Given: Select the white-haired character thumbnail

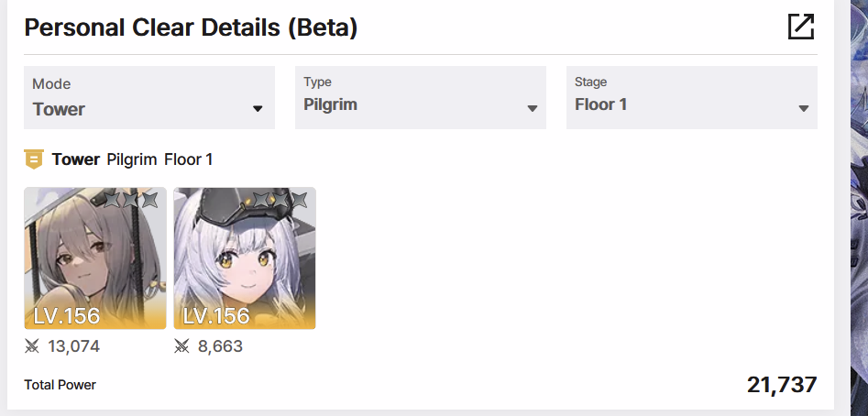Looking at the screenshot, I should [245, 258].
